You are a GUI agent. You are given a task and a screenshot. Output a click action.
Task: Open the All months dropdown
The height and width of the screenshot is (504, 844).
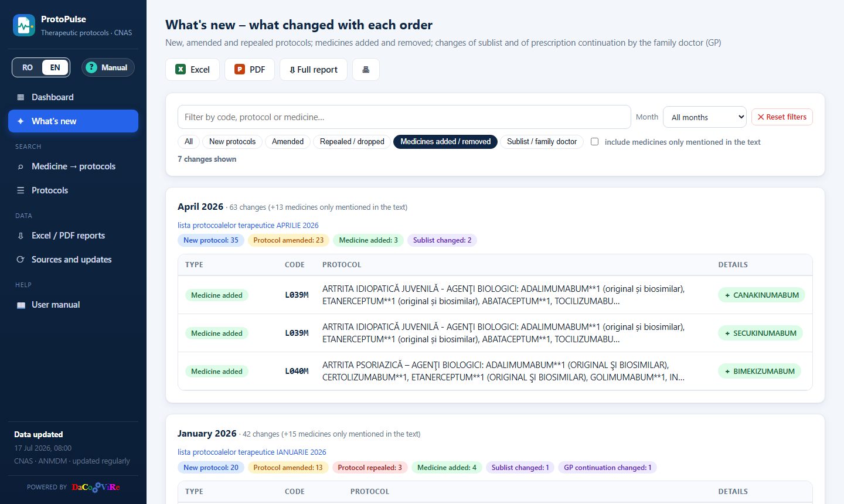click(705, 117)
